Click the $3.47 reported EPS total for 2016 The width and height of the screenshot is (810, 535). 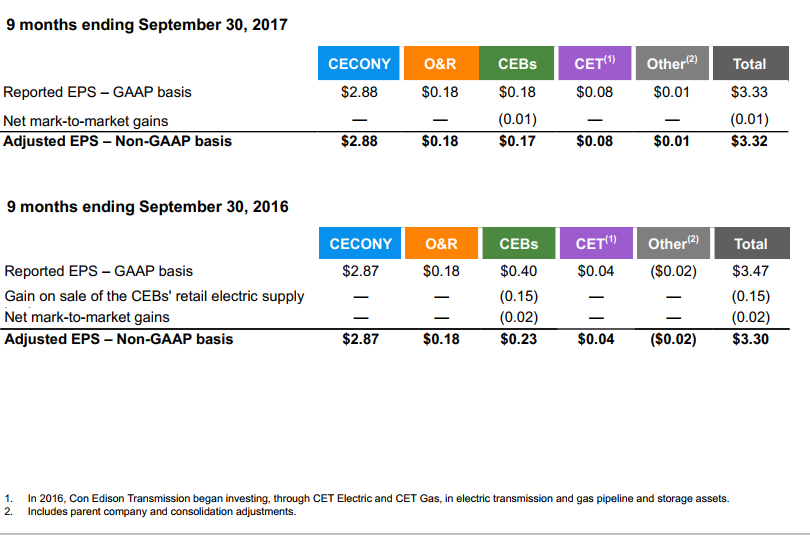point(751,271)
